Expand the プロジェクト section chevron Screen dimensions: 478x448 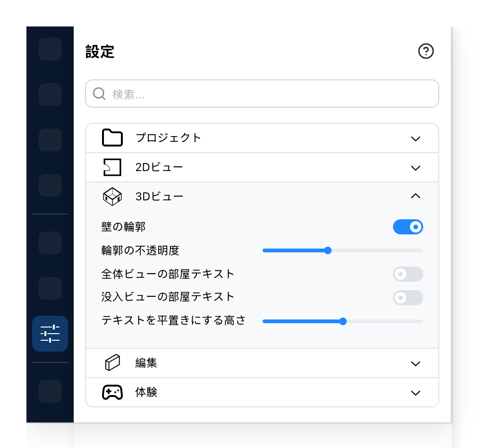tap(416, 139)
